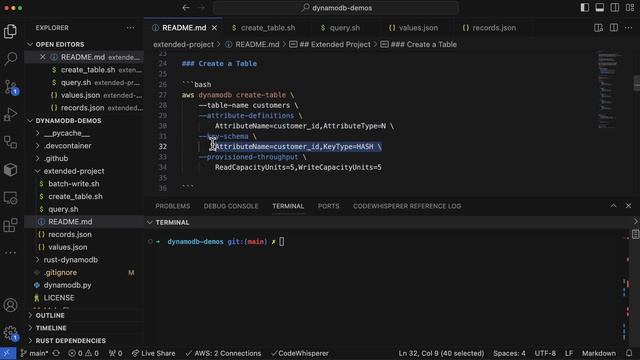Close README.md in Open Editors list
Viewport: 640px width, 360px height.
tap(42, 57)
